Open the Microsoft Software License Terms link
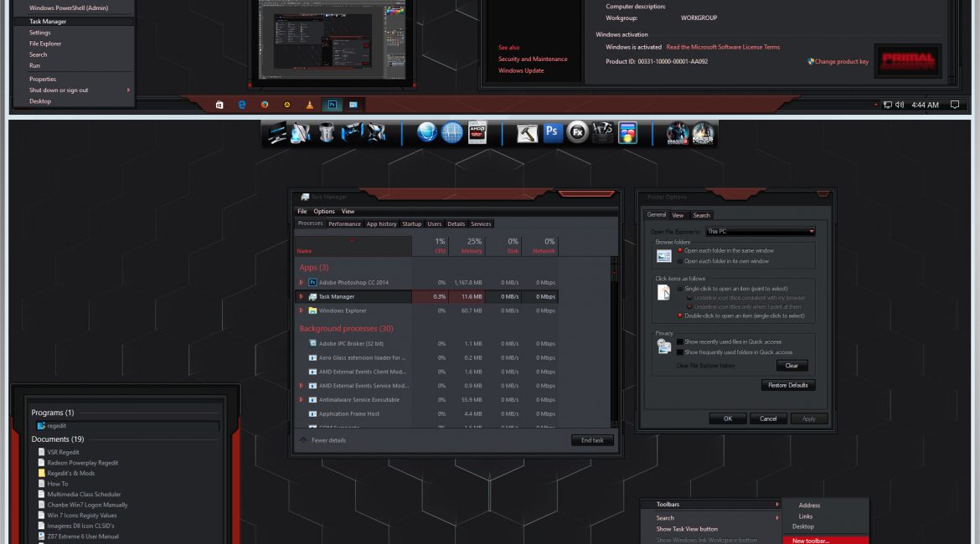Screen dimensions: 980x544 tap(723, 48)
